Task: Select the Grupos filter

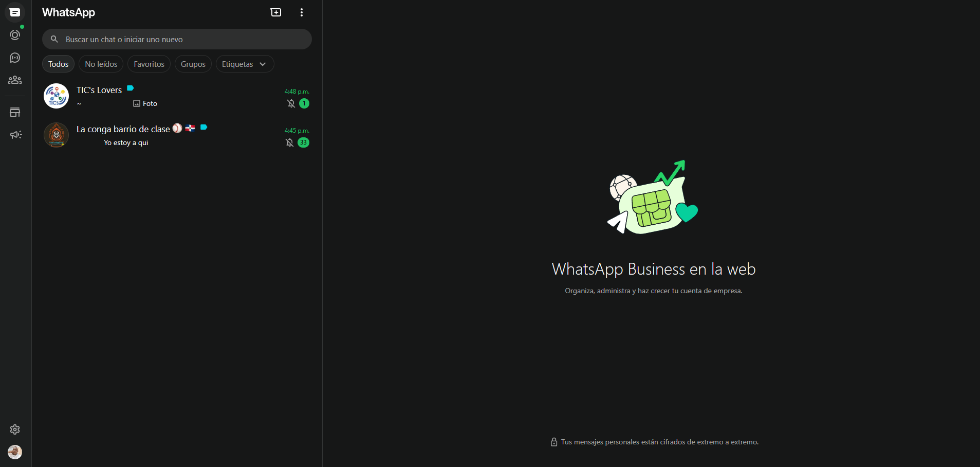Action: (x=193, y=64)
